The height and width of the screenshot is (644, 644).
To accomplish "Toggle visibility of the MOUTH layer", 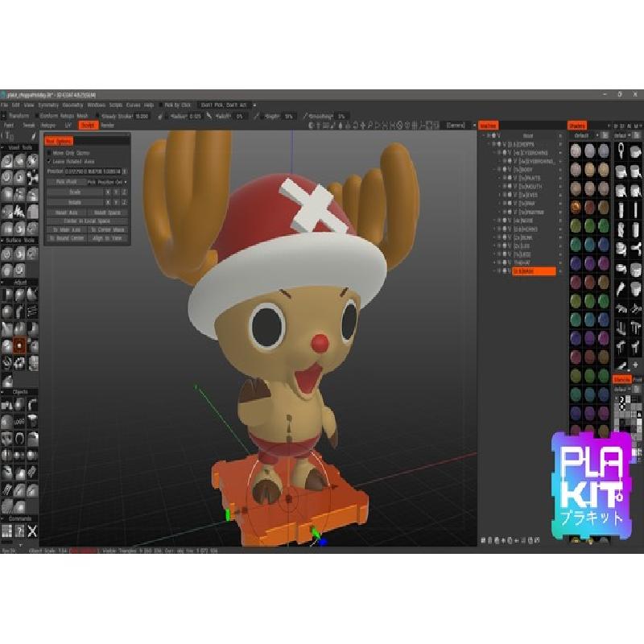I will coord(510,187).
